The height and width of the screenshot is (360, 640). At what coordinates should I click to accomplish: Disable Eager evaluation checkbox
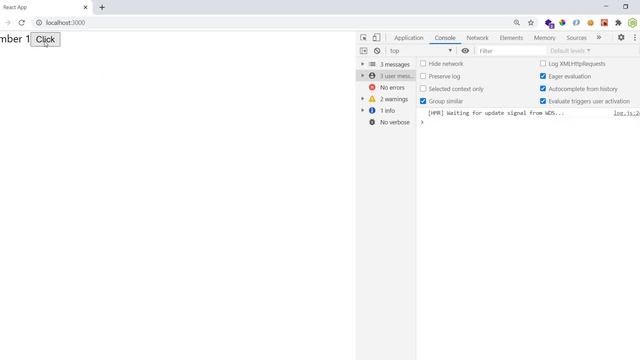(x=543, y=76)
